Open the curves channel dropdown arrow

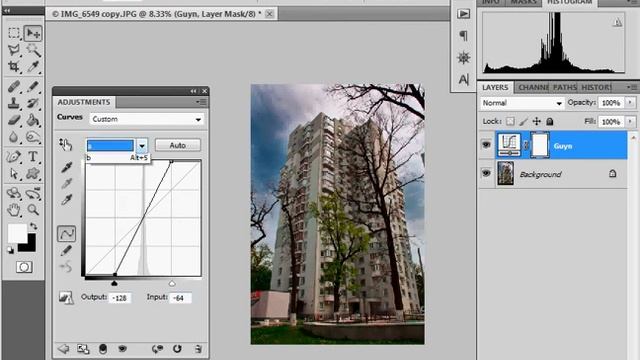click(x=142, y=145)
